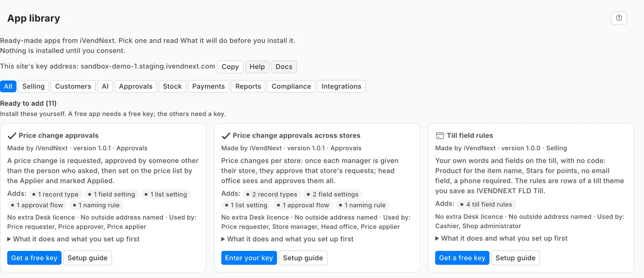Image resolution: width=644 pixels, height=278 pixels.
Task: Switch to the Approvals category
Action: click(x=136, y=86)
